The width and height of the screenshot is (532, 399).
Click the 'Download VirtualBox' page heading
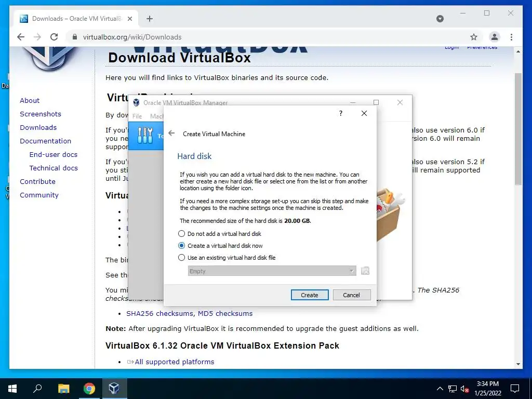point(179,57)
